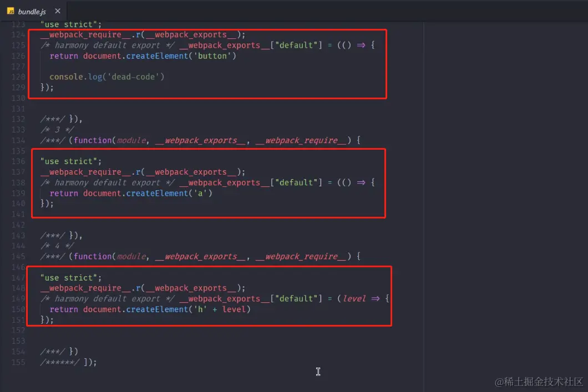Click the harmony default export comment on line 149
The image size is (588, 392).
(x=108, y=299)
